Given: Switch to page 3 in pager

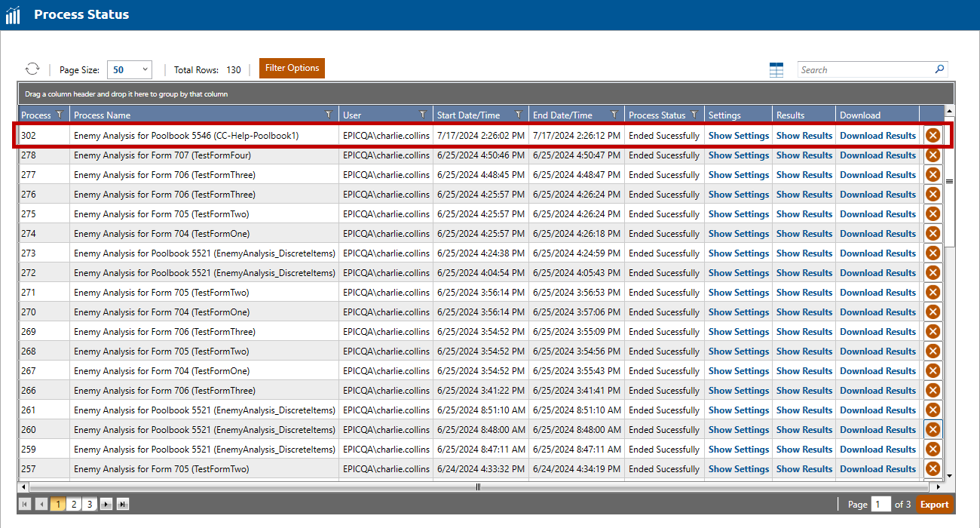Looking at the screenshot, I should pyautogui.click(x=90, y=505).
